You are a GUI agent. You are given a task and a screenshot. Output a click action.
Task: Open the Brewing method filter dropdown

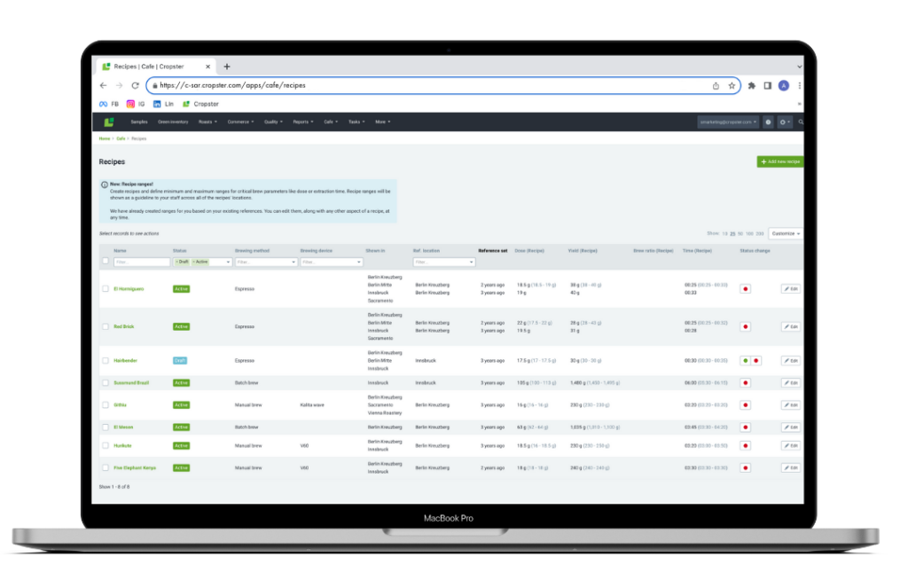[x=265, y=263]
